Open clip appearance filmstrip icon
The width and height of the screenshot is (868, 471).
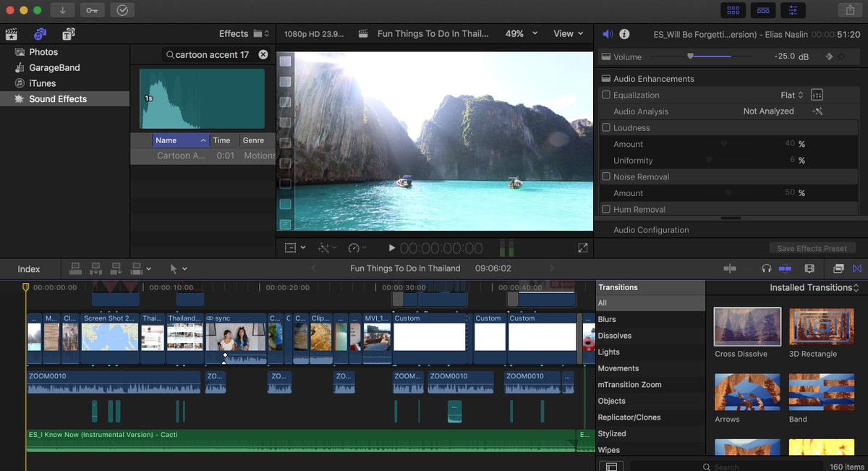pyautogui.click(x=809, y=268)
